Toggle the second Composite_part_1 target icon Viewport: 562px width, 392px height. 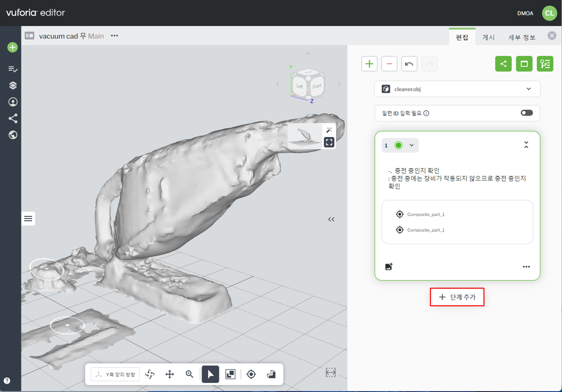(400, 230)
